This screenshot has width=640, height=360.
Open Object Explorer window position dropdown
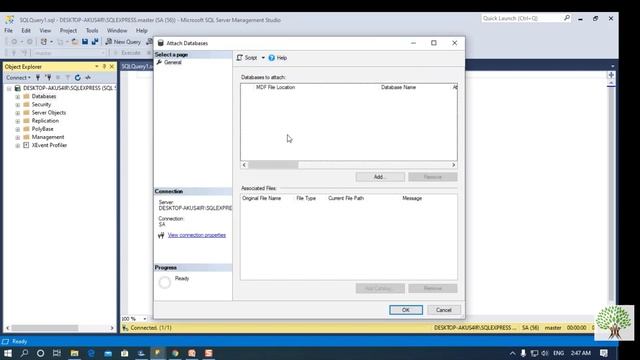pos(97,67)
